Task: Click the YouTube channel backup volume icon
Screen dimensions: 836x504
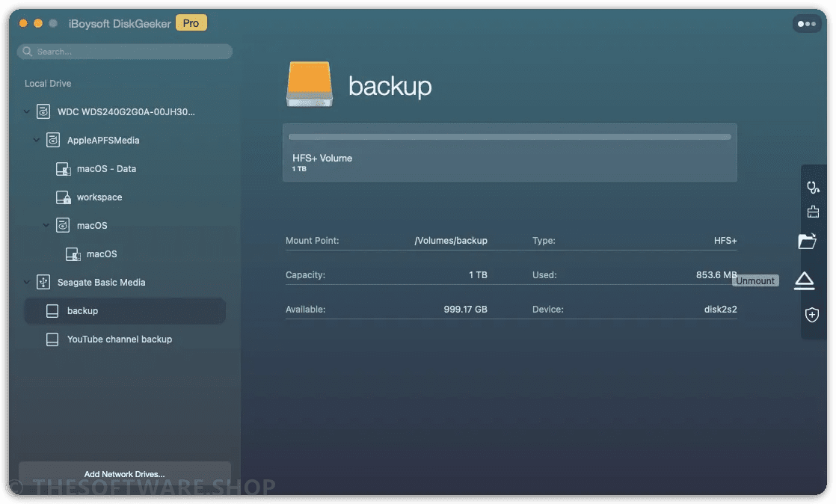Action: point(52,339)
